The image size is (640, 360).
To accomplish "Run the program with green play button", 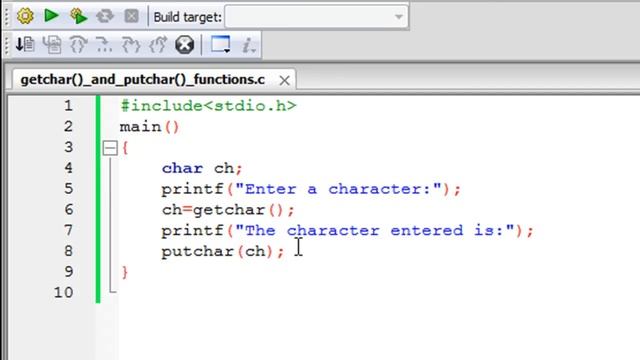I will tap(51, 16).
